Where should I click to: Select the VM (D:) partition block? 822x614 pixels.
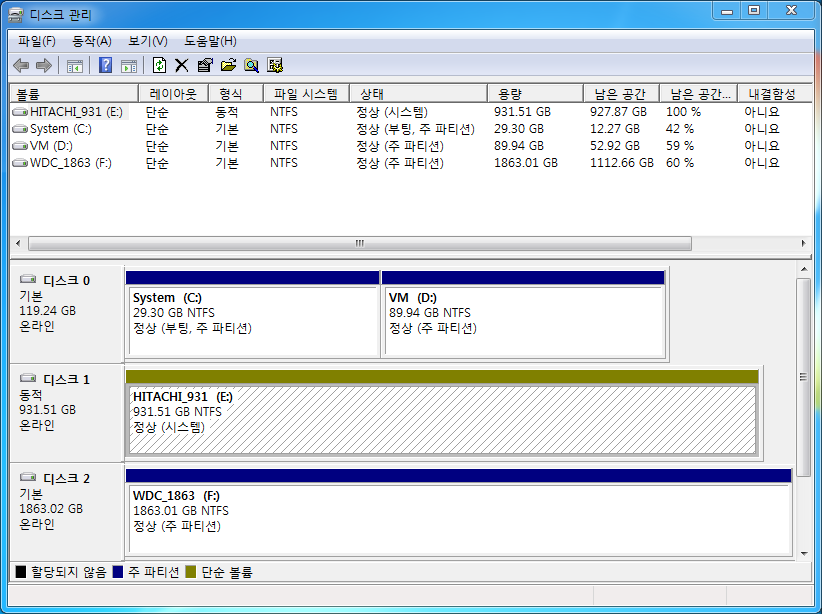pos(523,320)
